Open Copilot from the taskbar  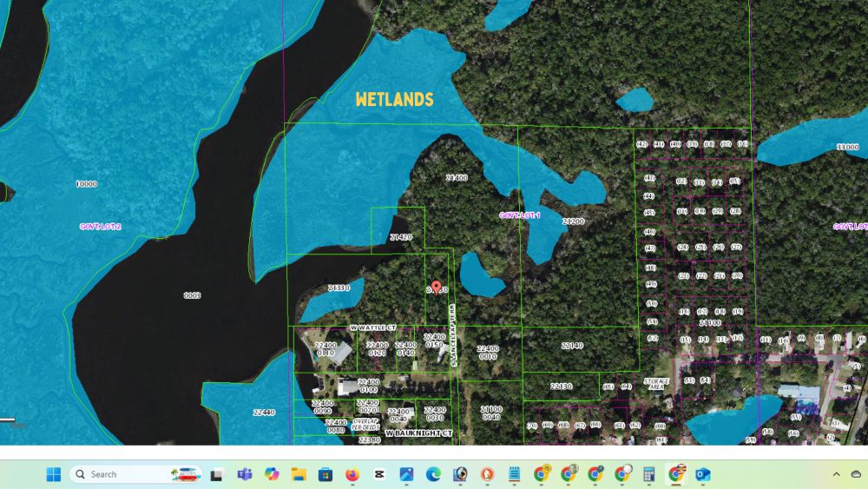click(272, 474)
